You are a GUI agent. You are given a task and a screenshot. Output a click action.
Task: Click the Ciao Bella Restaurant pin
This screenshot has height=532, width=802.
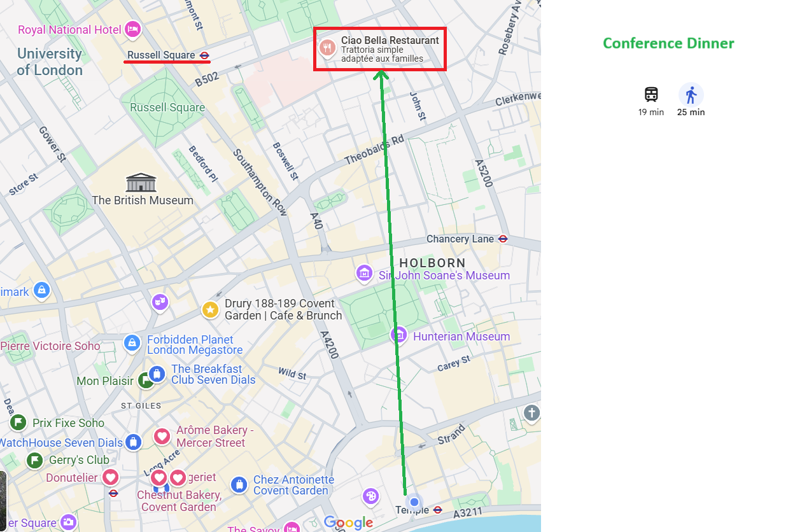click(x=328, y=47)
